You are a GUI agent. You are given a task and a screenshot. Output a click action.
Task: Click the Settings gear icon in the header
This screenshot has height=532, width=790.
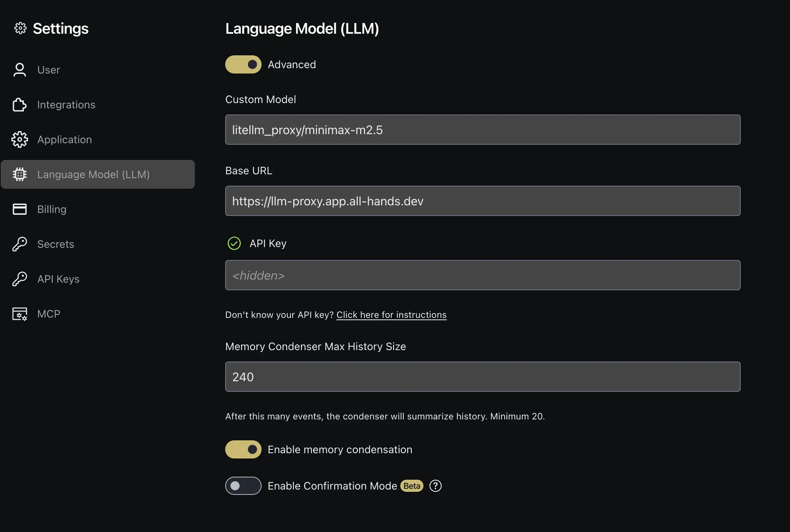pyautogui.click(x=20, y=28)
